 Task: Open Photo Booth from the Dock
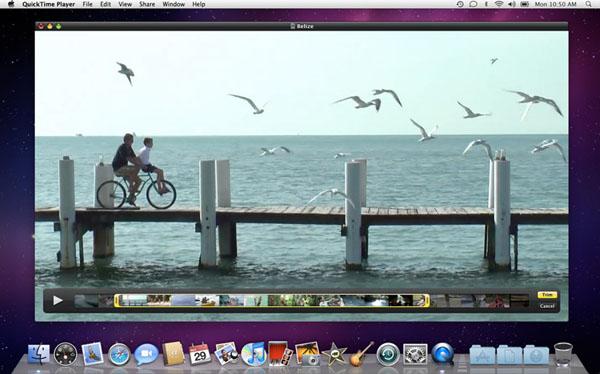280,354
